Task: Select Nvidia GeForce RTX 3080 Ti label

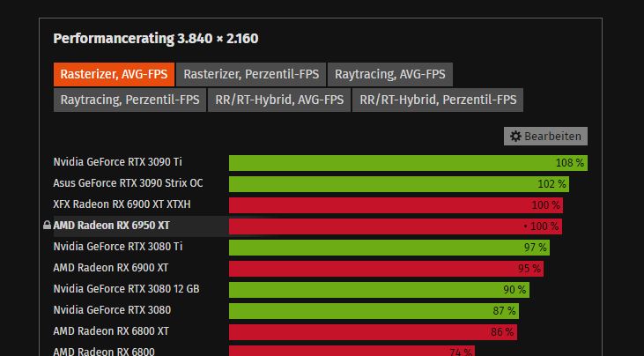Action: [x=118, y=247]
